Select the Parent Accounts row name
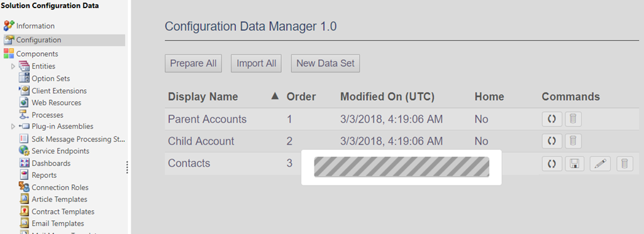The image size is (644, 234). tap(208, 120)
